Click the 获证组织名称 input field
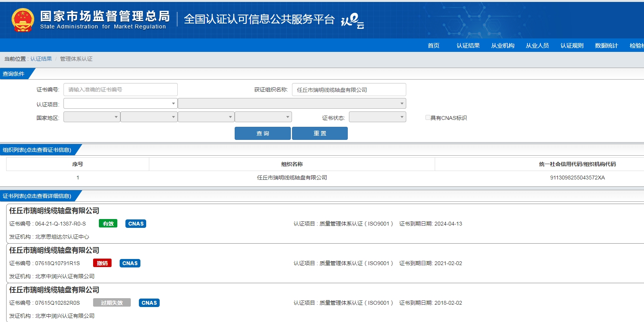 click(349, 90)
